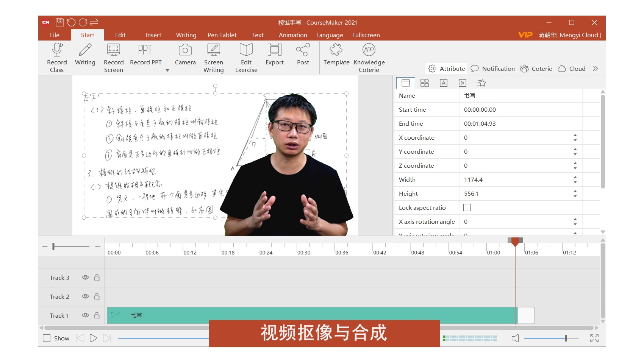Viewport: 644px width, 362px height.
Task: Open the File menu
Action: 55,35
